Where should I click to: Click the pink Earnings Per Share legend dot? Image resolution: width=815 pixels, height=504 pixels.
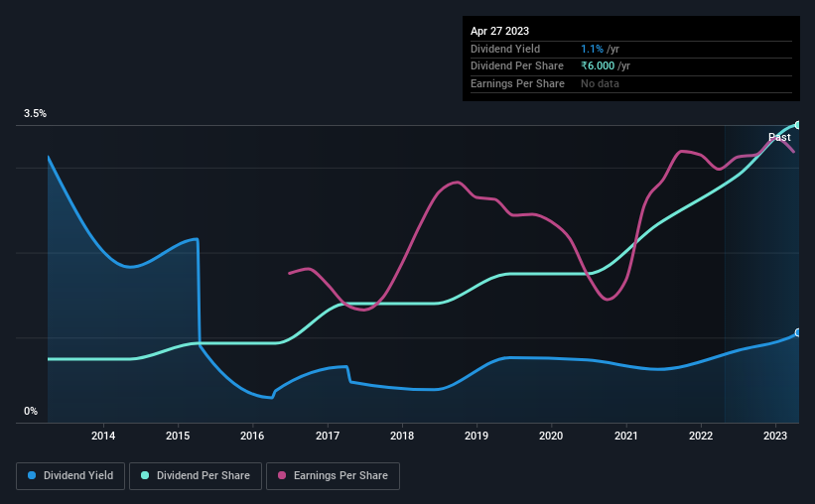[x=282, y=475]
